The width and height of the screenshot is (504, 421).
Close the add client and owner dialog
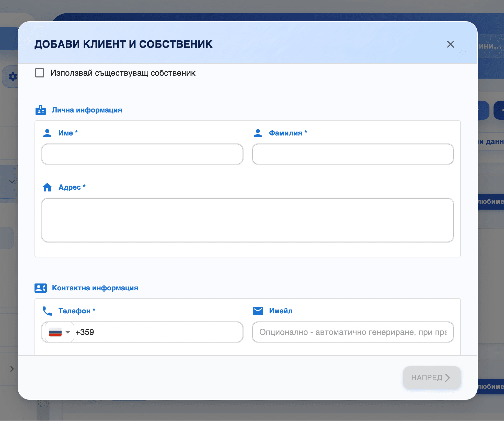(x=450, y=44)
